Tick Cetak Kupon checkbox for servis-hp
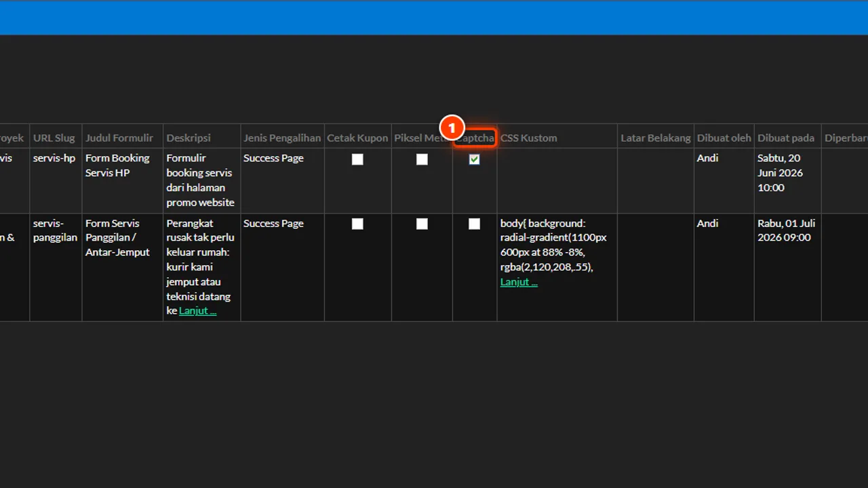 click(x=357, y=159)
